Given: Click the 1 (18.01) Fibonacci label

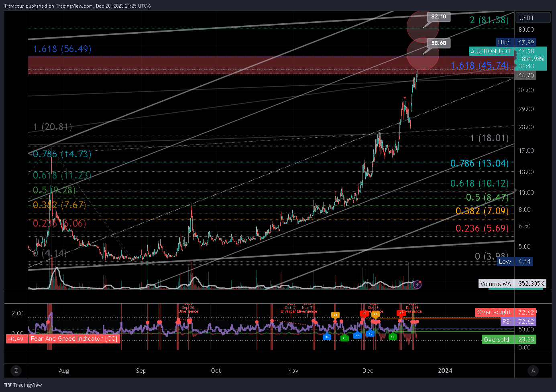Looking at the screenshot, I should point(489,138).
